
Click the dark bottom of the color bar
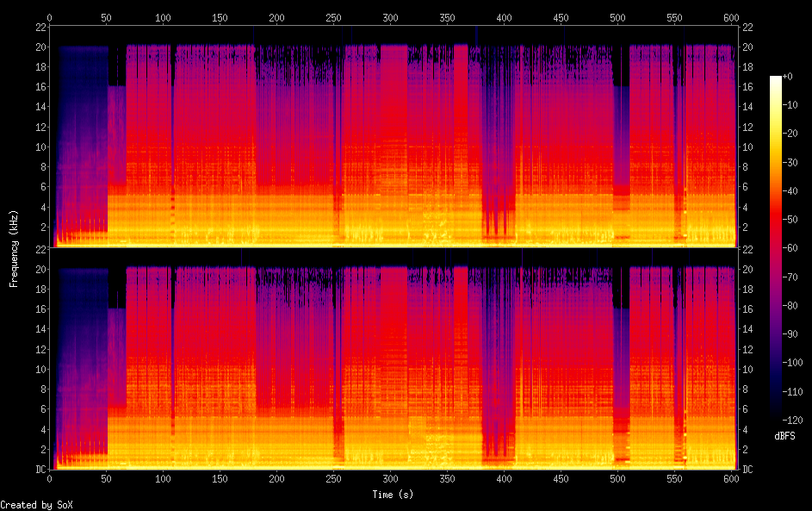tap(776, 414)
